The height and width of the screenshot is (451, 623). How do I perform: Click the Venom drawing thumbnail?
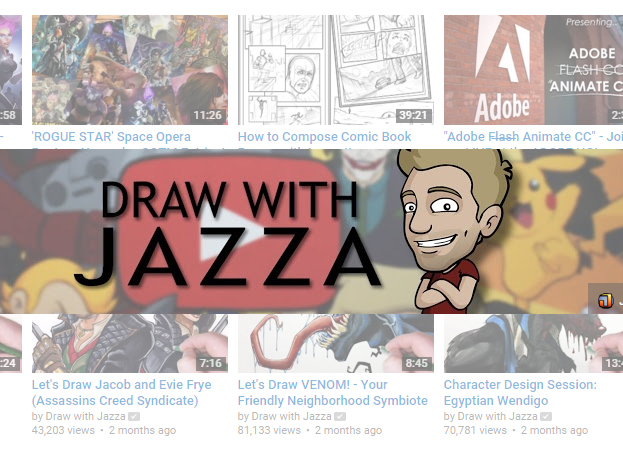click(336, 343)
